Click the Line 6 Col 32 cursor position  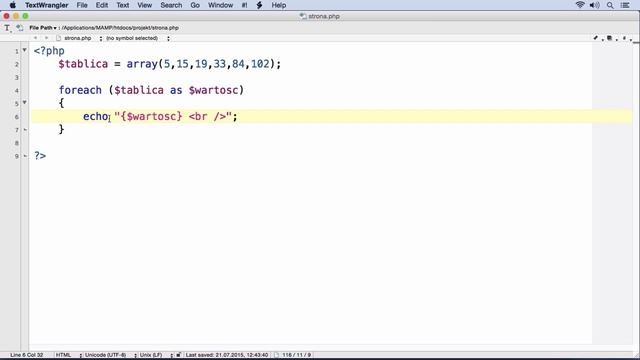[27, 355]
